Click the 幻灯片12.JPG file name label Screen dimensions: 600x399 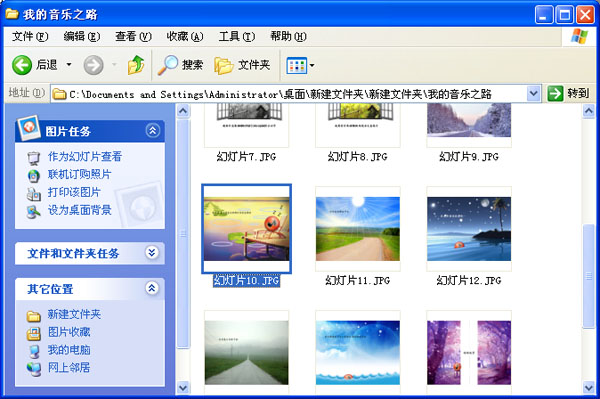point(469,280)
